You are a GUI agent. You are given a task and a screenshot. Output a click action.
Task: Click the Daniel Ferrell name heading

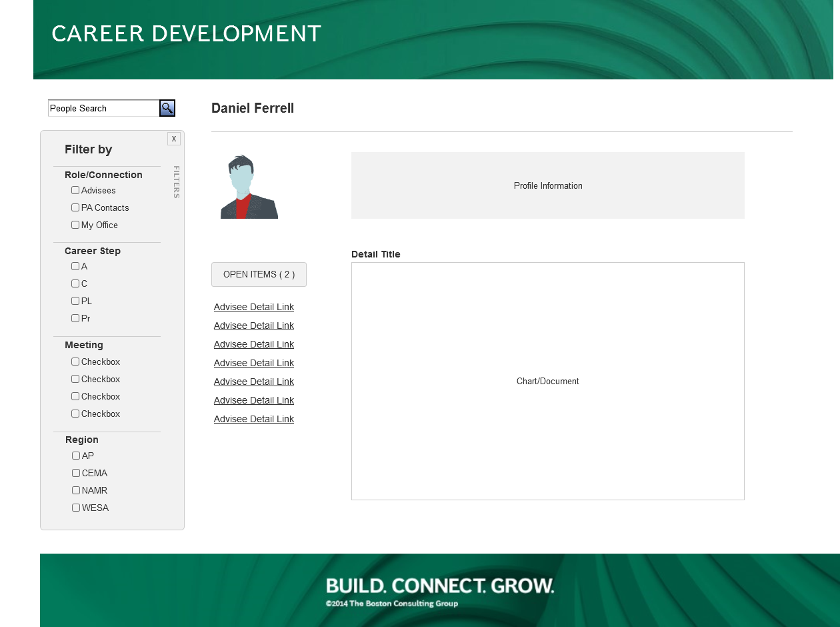pyautogui.click(x=253, y=108)
